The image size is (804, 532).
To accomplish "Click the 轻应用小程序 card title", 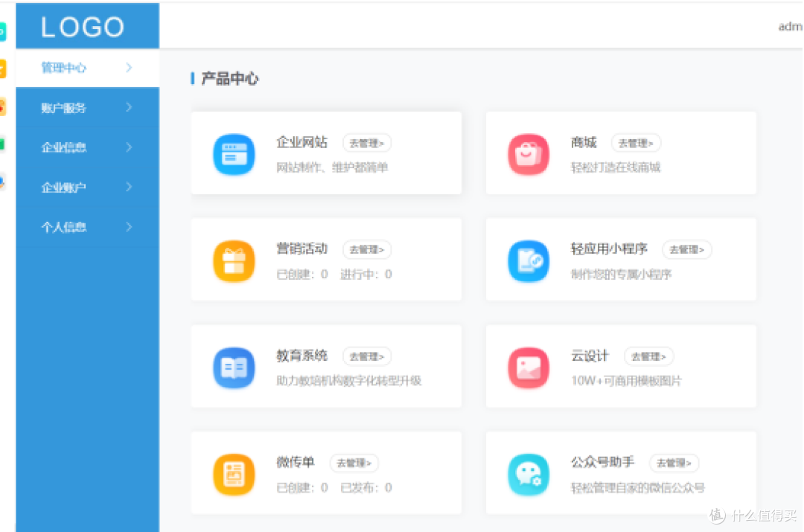I will pyautogui.click(x=609, y=249).
